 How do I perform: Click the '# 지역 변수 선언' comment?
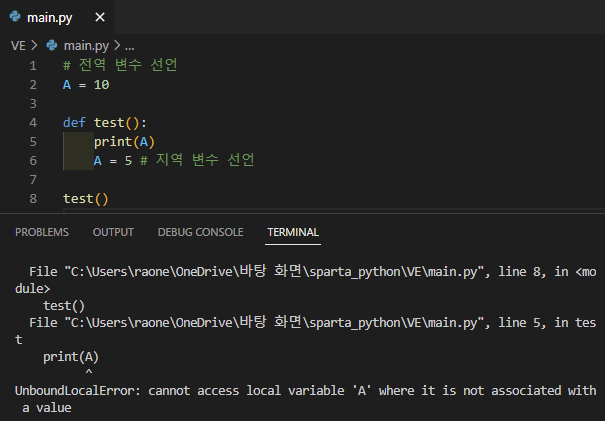click(197, 160)
